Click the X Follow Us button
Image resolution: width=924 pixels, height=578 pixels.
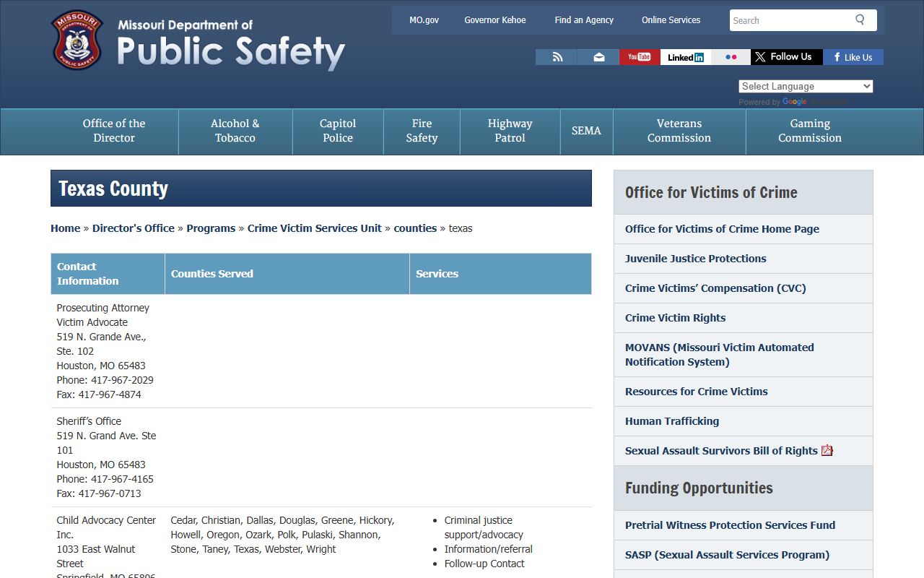point(787,57)
